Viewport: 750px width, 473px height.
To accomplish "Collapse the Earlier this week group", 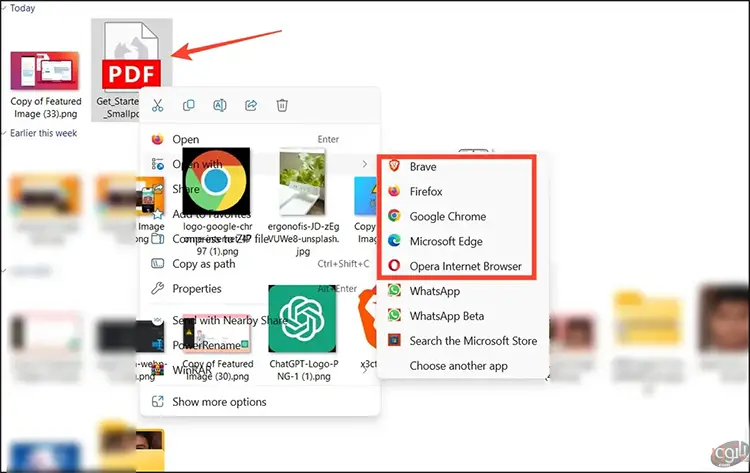I will point(4,133).
